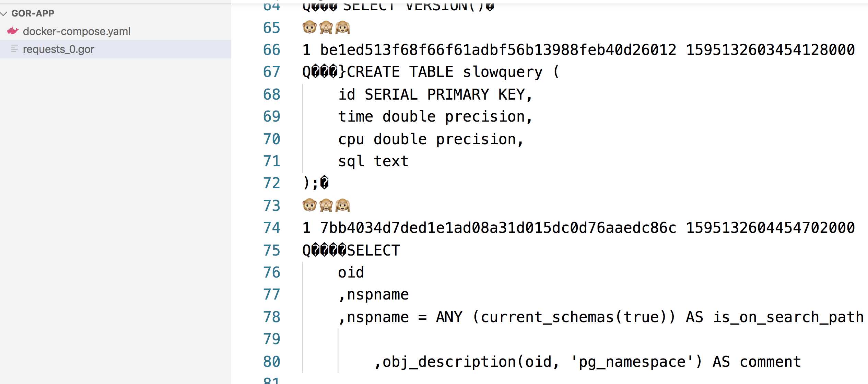Click line number 78 in gutter
This screenshot has width=868, height=384.
point(271,317)
